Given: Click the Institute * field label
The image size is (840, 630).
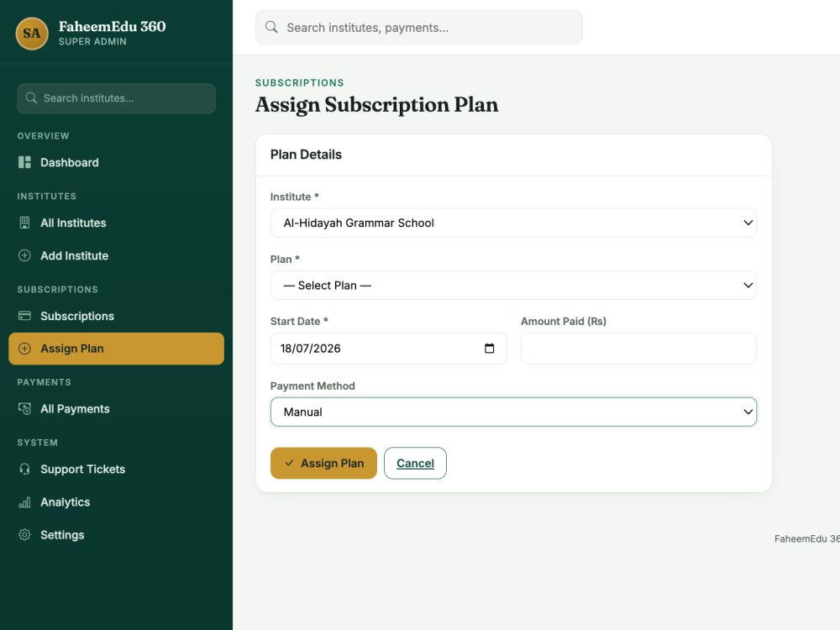Looking at the screenshot, I should [295, 197].
